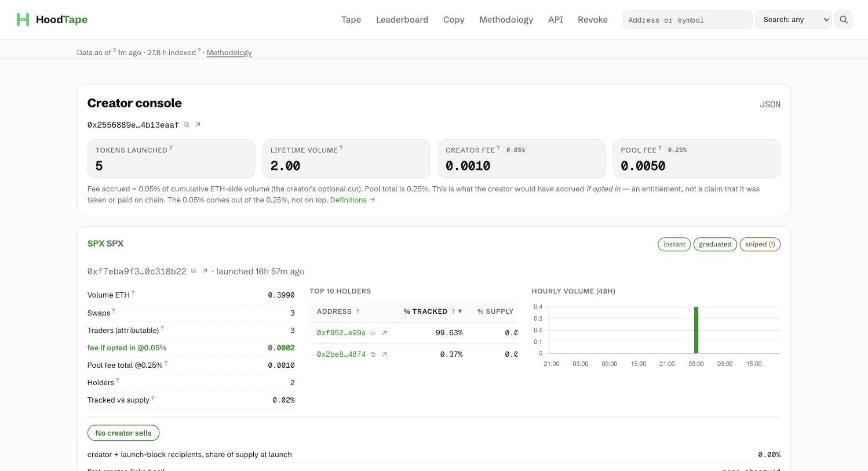Show help for Tracked vs supply
Image resolution: width=868 pixels, height=471 pixels.
(152, 398)
